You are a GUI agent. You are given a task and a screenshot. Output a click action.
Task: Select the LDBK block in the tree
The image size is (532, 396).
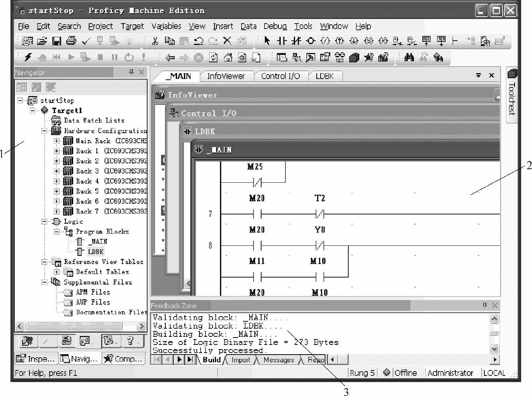[x=96, y=252]
